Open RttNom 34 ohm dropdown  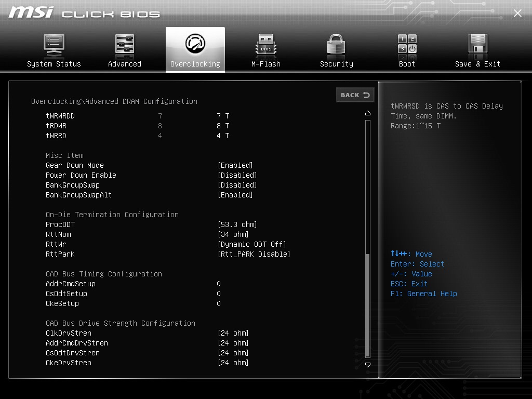tap(233, 234)
